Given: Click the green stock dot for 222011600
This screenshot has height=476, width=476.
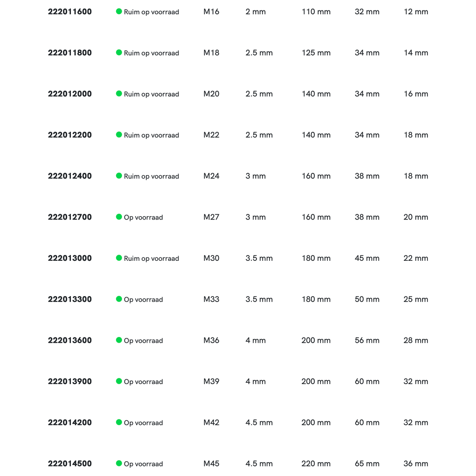Looking at the screenshot, I should coord(119,11).
